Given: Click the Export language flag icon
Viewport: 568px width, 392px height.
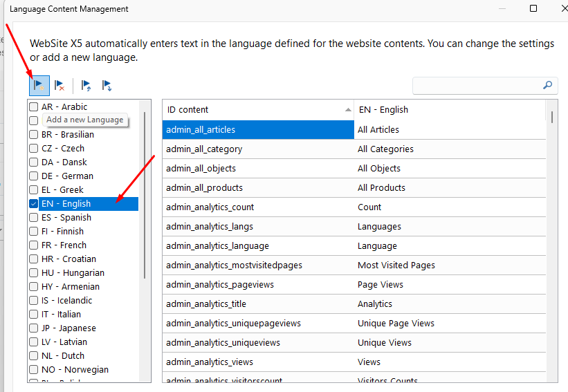Looking at the screenshot, I should (x=107, y=86).
